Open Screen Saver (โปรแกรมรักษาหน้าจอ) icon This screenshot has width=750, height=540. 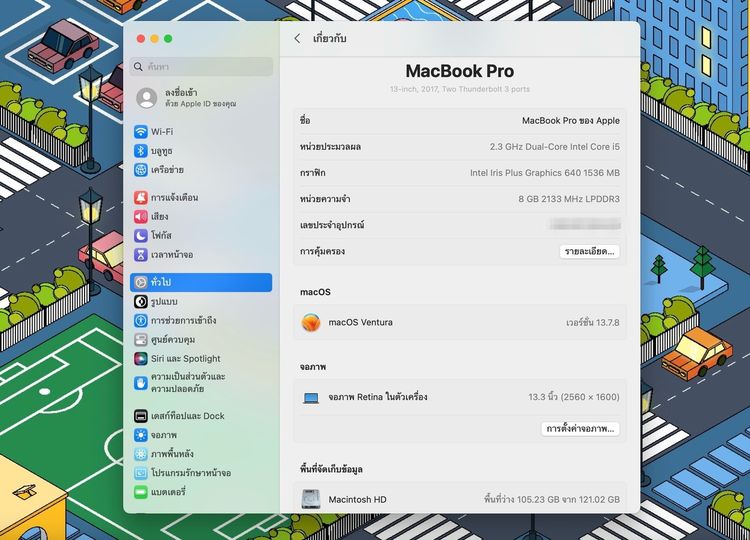pos(141,473)
